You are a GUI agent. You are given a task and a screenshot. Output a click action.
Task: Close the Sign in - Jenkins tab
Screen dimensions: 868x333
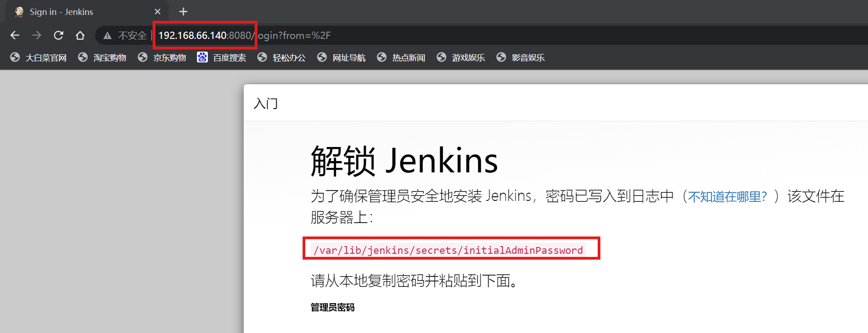click(158, 12)
